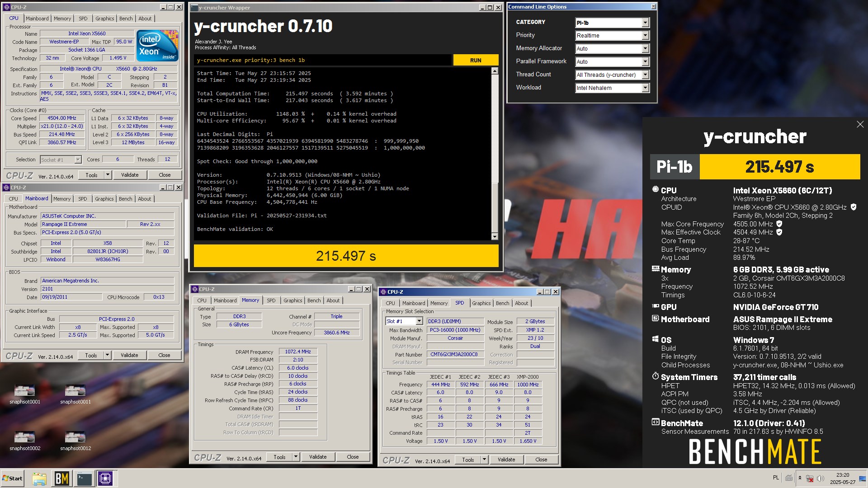The height and width of the screenshot is (488, 868).
Task: Click Validate in CPU window
Action: pos(130,175)
